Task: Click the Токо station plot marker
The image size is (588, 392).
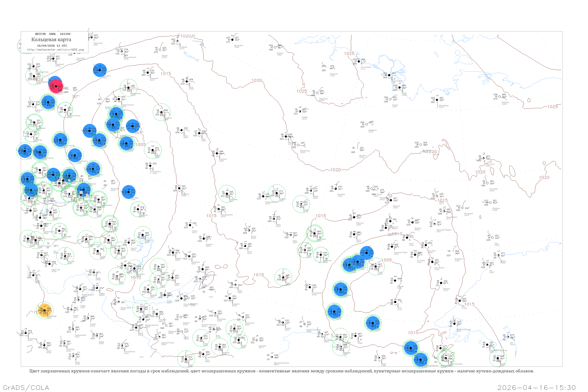Action: [x=396, y=302]
